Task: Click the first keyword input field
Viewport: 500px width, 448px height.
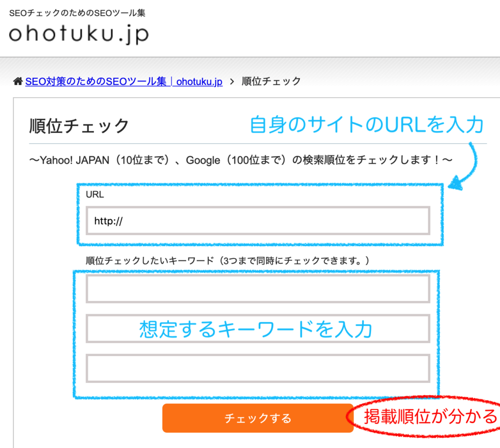Action: click(x=258, y=289)
